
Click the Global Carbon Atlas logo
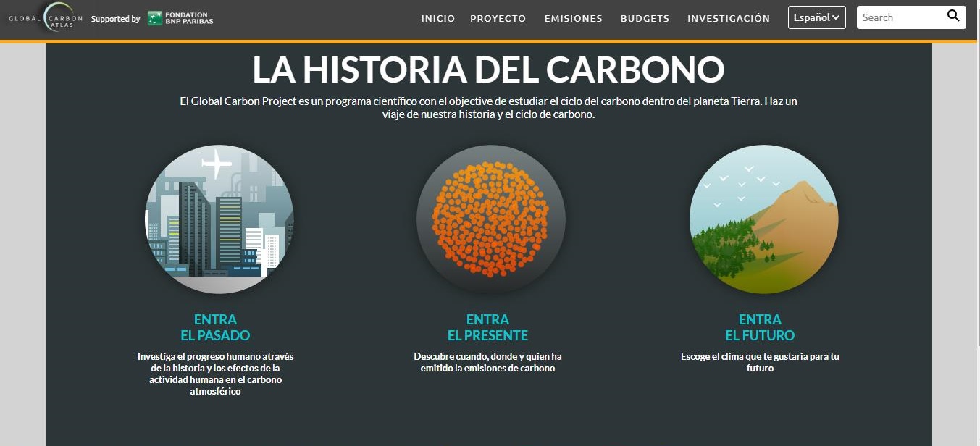coord(46,18)
